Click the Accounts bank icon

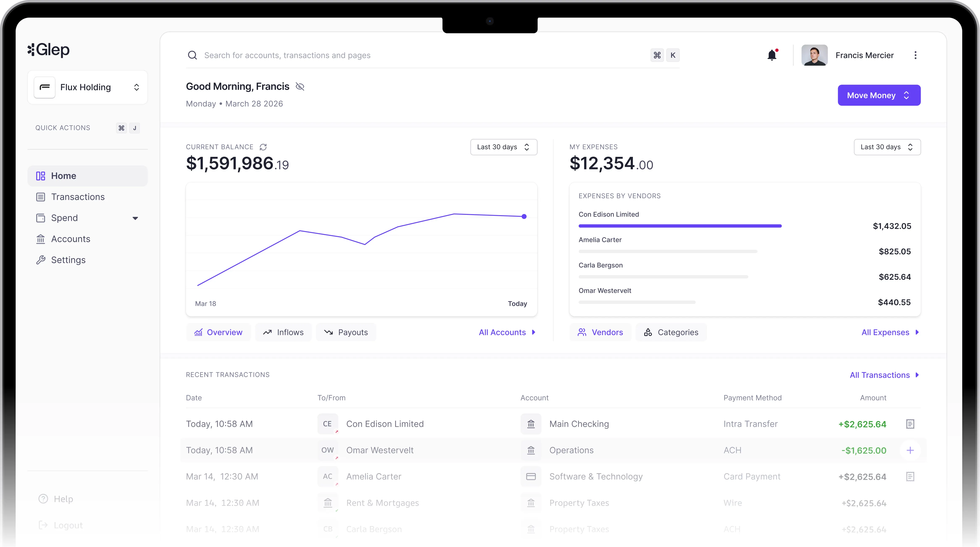click(40, 239)
